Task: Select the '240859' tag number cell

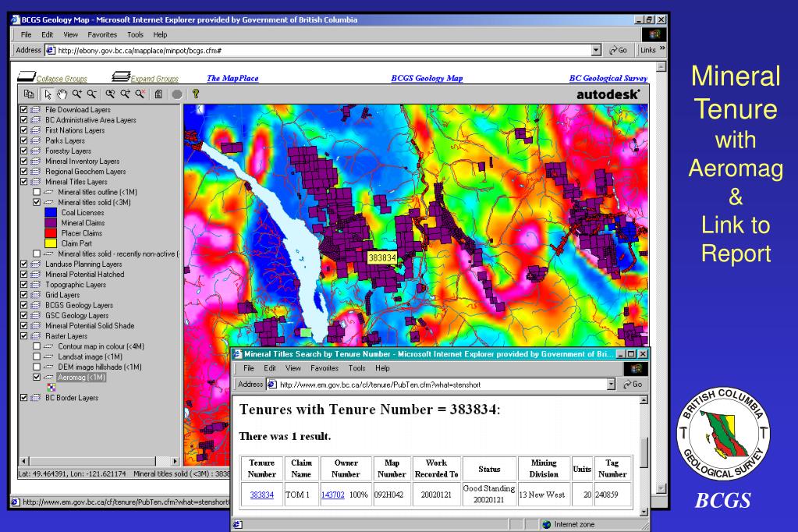Action: (x=612, y=495)
